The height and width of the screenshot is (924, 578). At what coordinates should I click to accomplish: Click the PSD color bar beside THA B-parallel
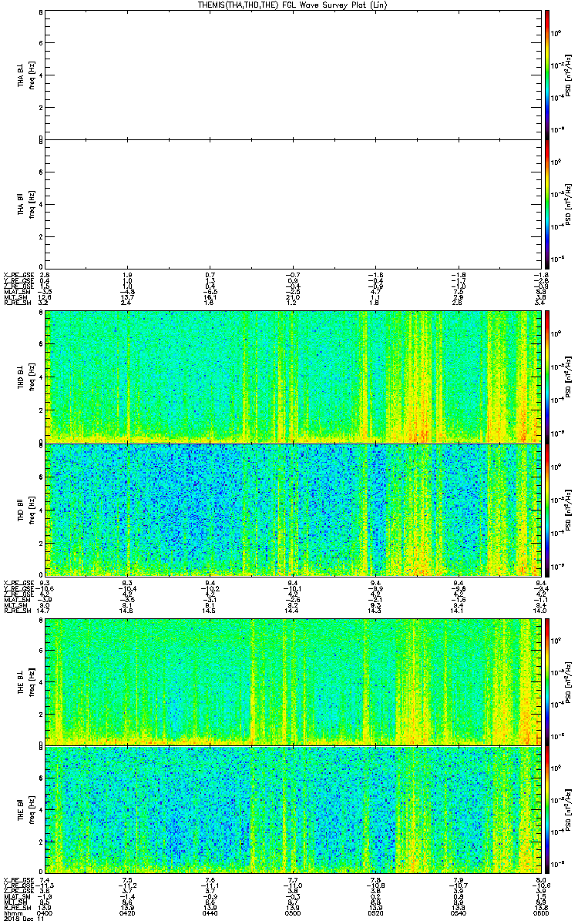tap(547, 203)
